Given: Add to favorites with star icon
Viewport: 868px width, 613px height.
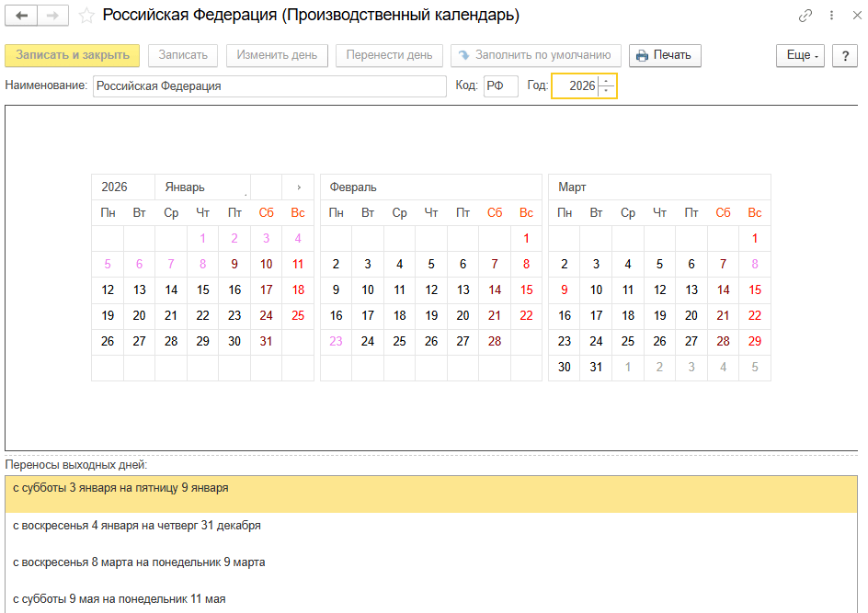Looking at the screenshot, I should 86,16.
